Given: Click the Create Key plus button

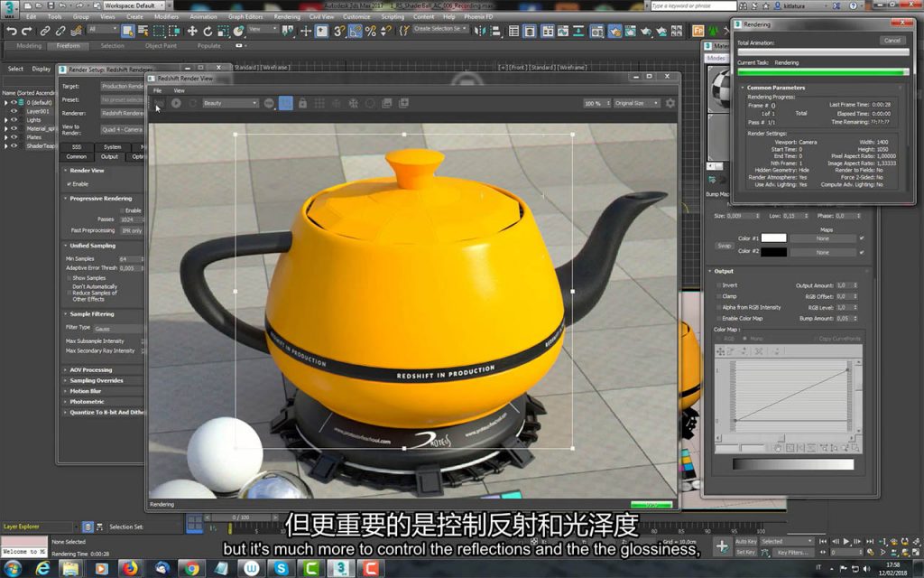Looking at the screenshot, I should point(721,546).
